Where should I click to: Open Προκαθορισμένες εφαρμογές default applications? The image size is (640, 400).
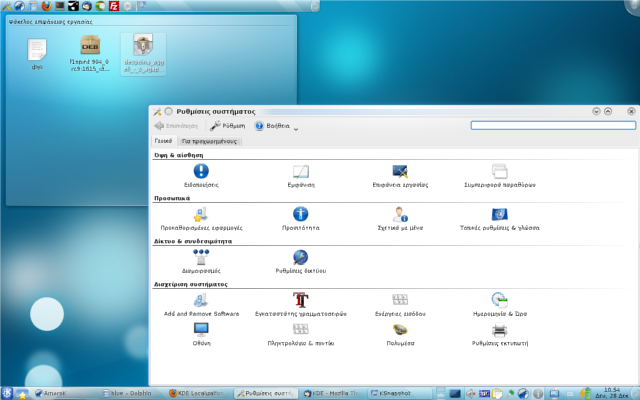coord(201,219)
